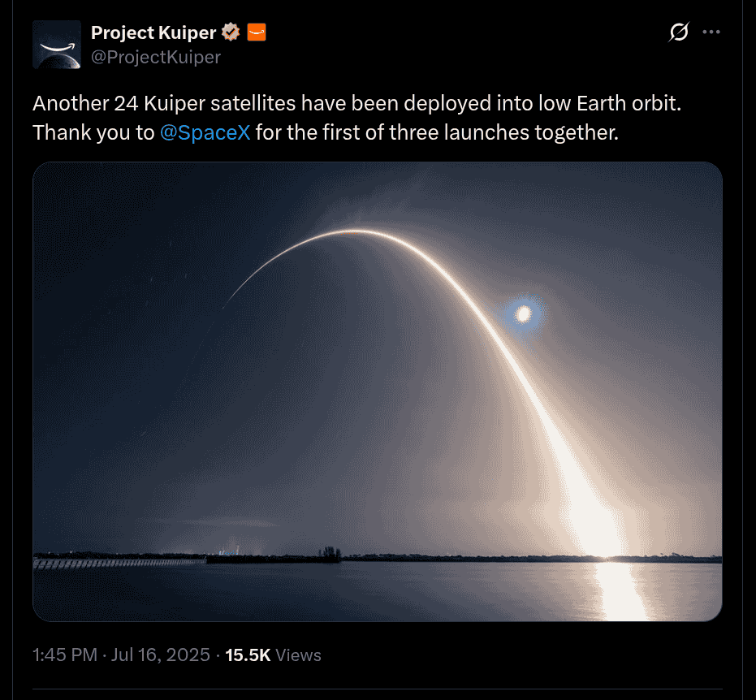Screen dimensions: 756x700
Task: Open the @SpaceX profile link
Action: [x=205, y=132]
